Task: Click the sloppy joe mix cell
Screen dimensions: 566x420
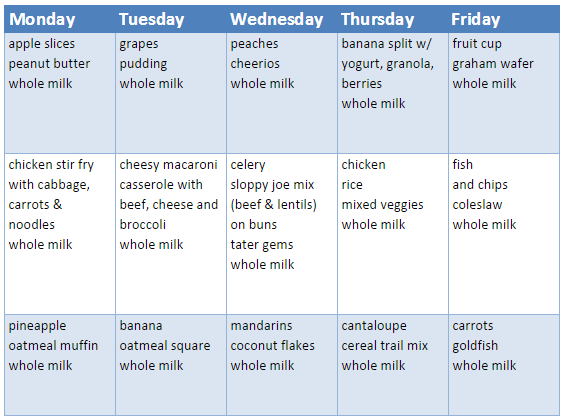Action: 282,234
